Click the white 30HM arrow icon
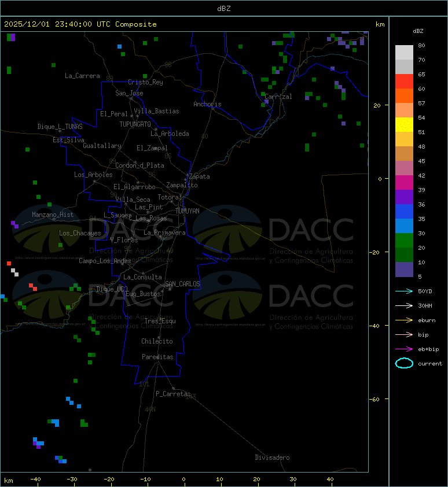 tap(404, 305)
